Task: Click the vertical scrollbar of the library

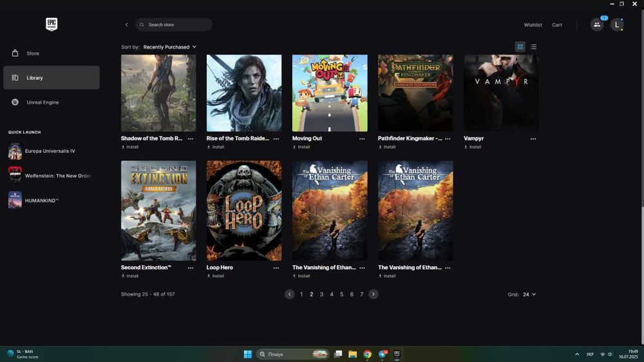Action: (x=641, y=177)
